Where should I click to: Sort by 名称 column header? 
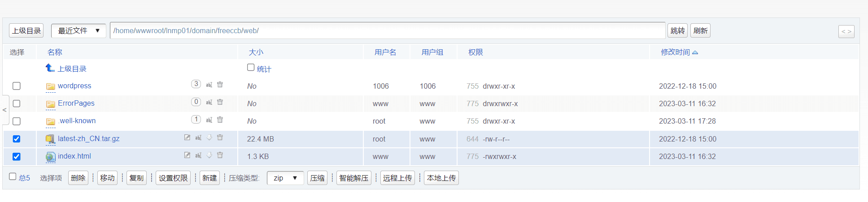(x=55, y=52)
